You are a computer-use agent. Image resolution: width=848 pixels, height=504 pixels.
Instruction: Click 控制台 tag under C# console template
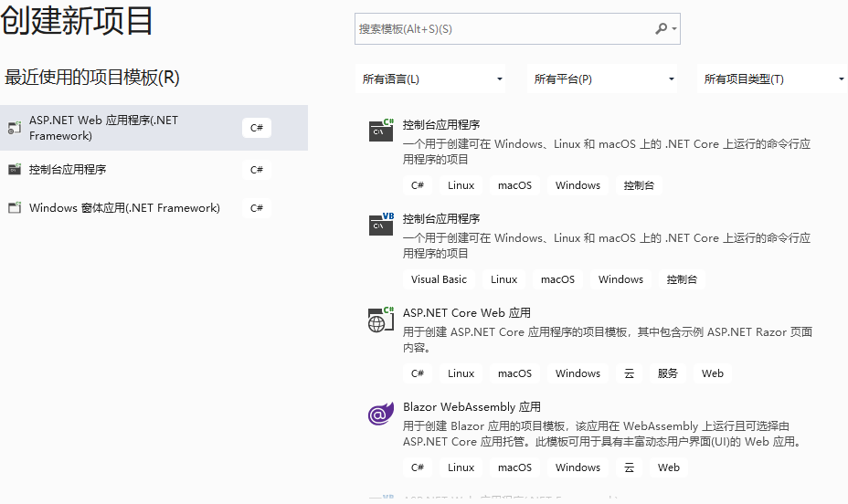[639, 185]
